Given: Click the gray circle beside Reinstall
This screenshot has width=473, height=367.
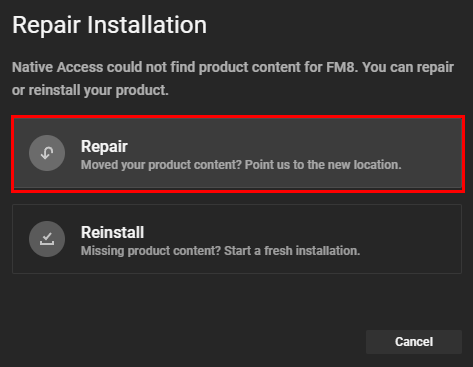Looking at the screenshot, I should click(x=47, y=239).
